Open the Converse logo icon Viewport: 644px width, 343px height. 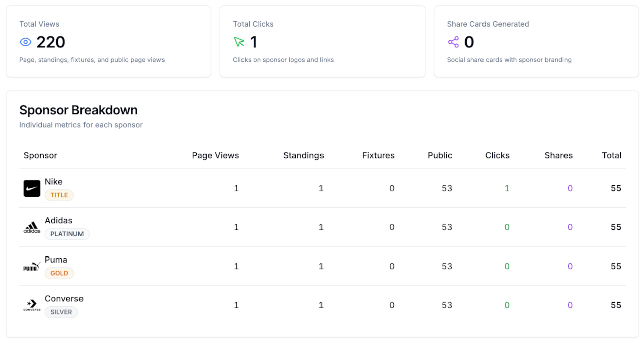[x=31, y=305]
